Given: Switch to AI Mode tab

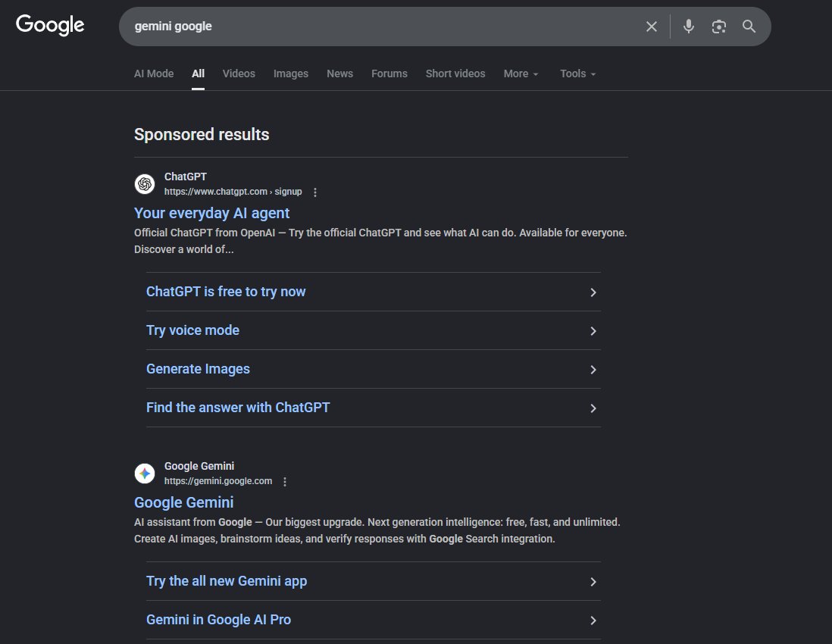Looking at the screenshot, I should pyautogui.click(x=154, y=73).
